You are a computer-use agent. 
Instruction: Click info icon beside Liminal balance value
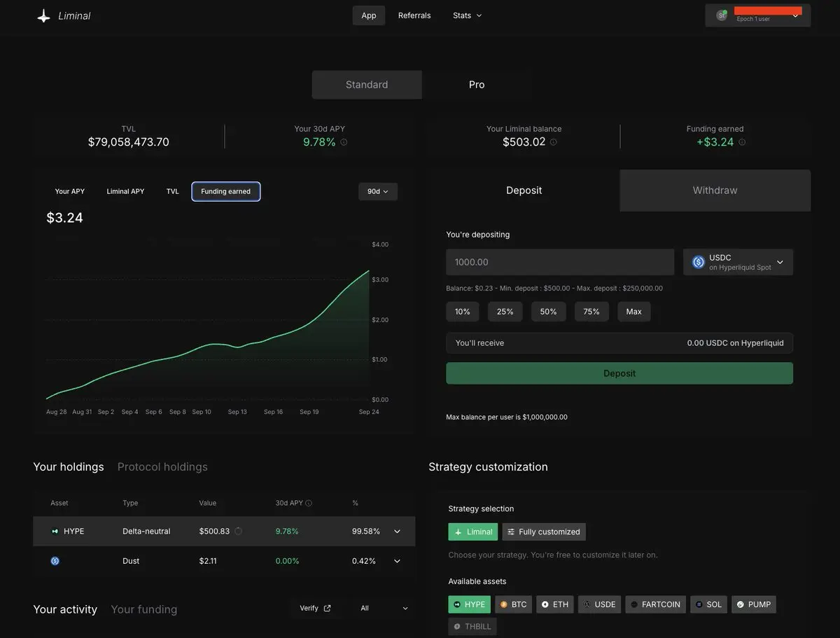(x=553, y=142)
